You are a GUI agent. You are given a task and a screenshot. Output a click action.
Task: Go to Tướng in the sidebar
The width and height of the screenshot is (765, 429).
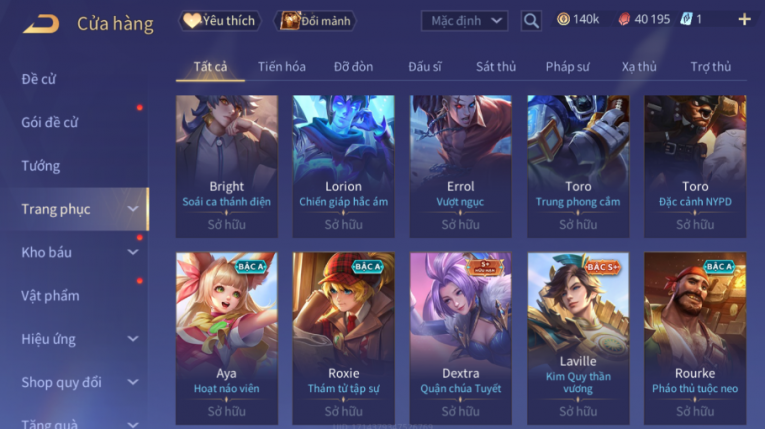(x=41, y=166)
